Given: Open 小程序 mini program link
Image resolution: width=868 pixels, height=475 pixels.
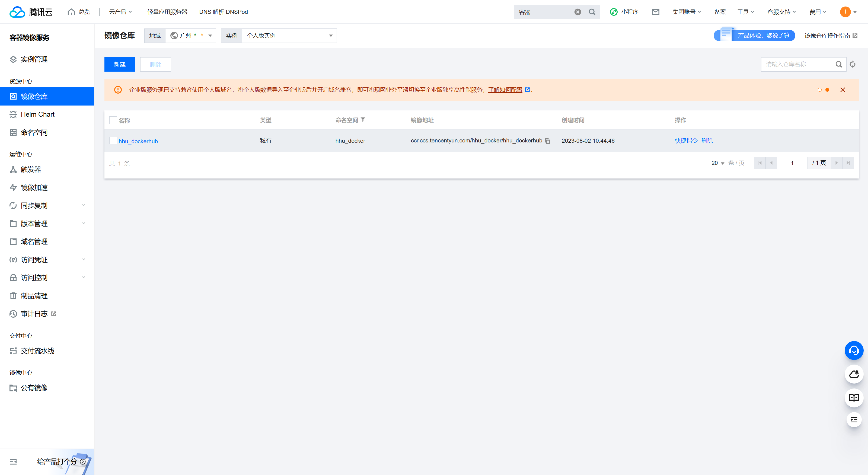Looking at the screenshot, I should (x=624, y=12).
